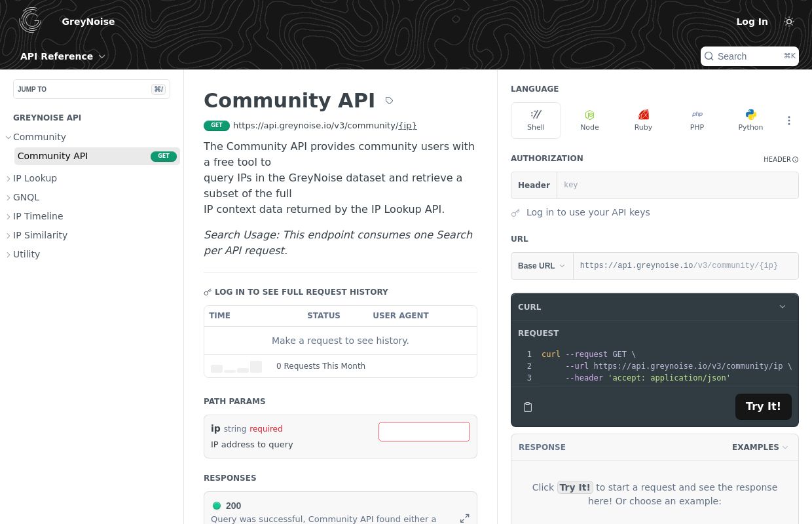Focus the ip path parameter input

click(x=424, y=432)
